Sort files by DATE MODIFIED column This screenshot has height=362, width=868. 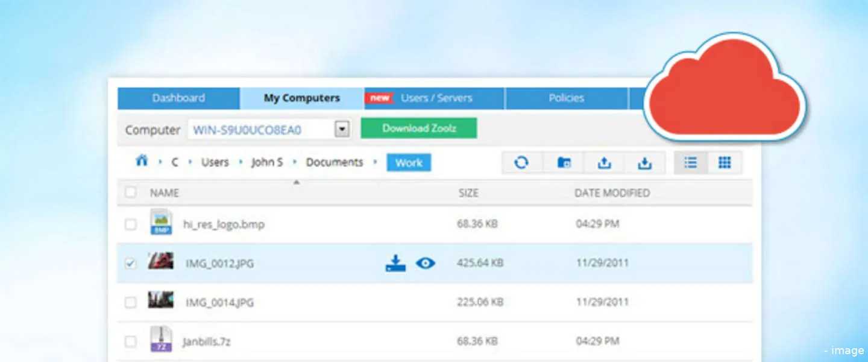tap(612, 193)
